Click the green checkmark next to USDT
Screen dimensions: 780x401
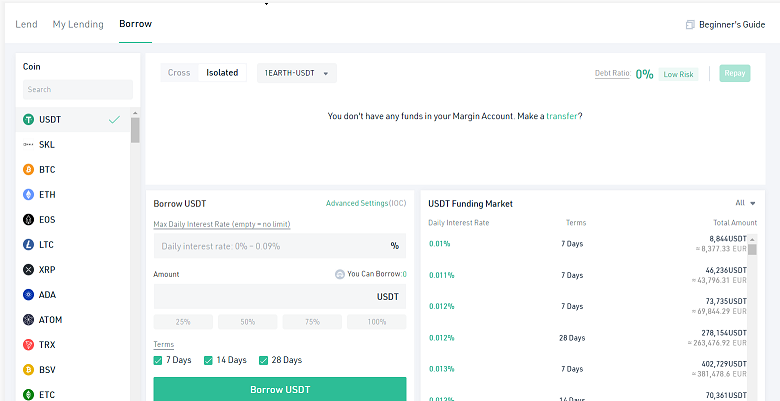tap(114, 119)
